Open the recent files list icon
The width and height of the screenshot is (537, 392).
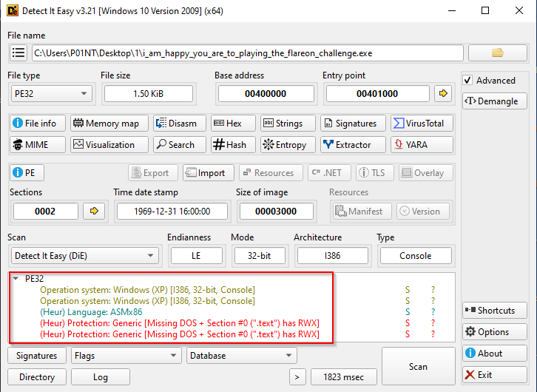(x=18, y=53)
